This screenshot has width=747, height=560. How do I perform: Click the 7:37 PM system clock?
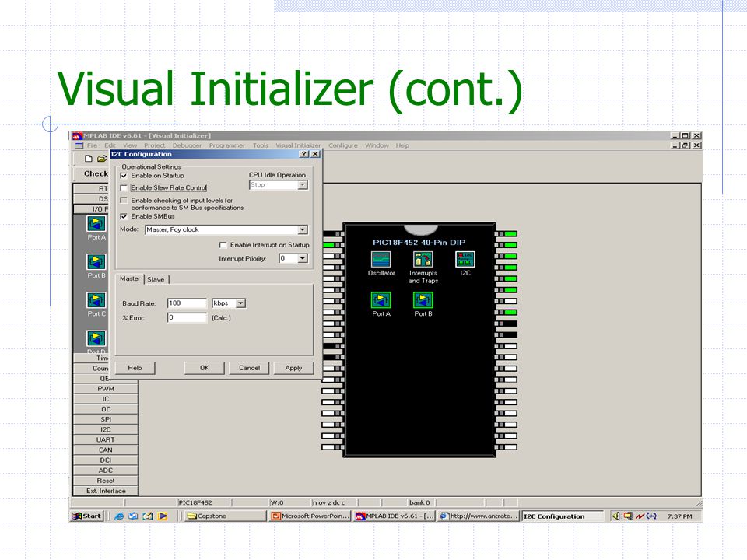(x=680, y=516)
